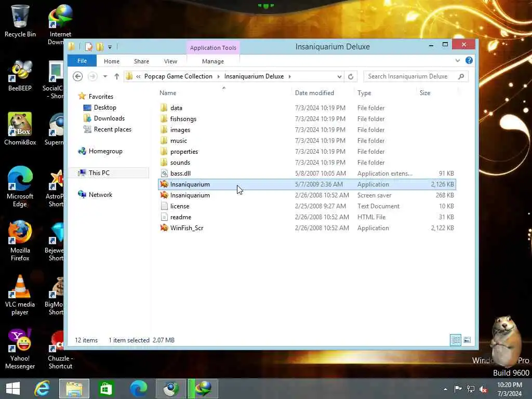Click the muted volume tray icon
Image resolution: width=532 pixels, height=399 pixels.
point(483,389)
